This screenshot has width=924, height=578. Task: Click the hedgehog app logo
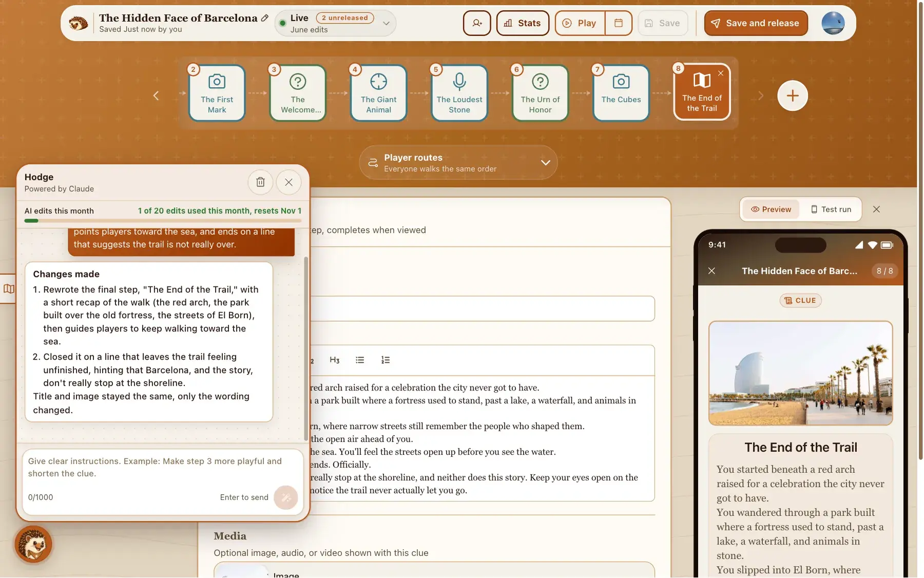[79, 23]
